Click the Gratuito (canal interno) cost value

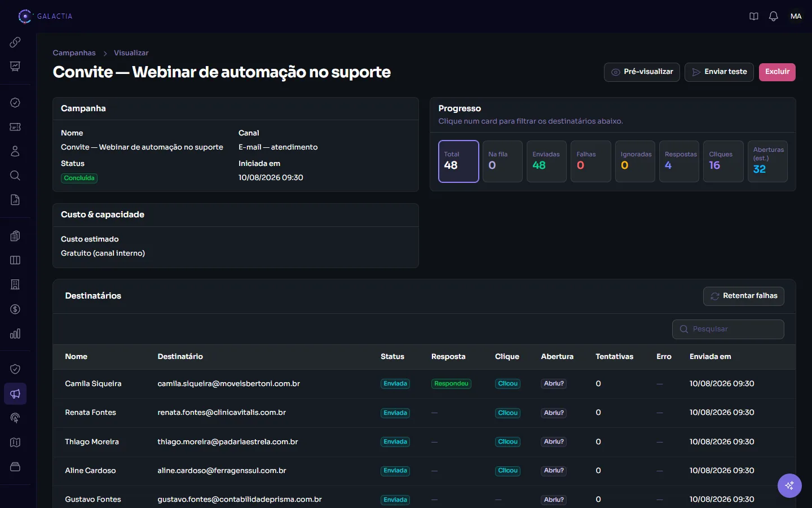click(103, 253)
